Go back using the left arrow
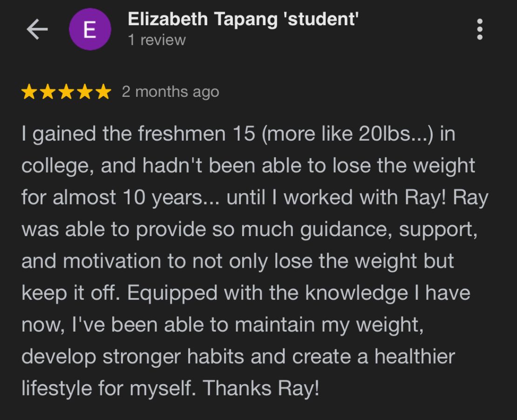The height and width of the screenshot is (420, 517). click(x=37, y=29)
